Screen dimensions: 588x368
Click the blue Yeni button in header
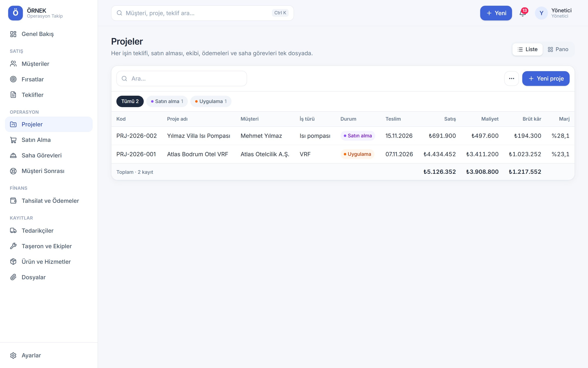click(x=496, y=13)
